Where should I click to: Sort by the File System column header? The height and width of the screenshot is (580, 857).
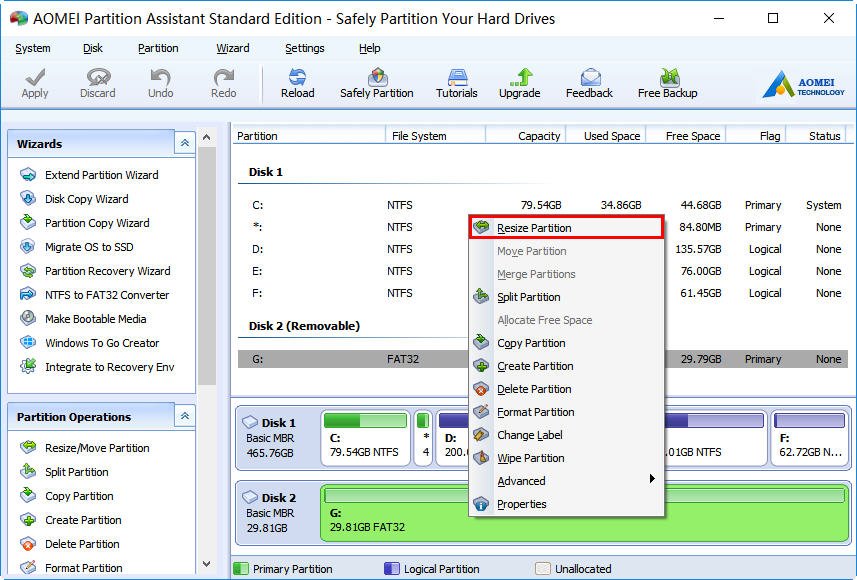tap(435, 136)
